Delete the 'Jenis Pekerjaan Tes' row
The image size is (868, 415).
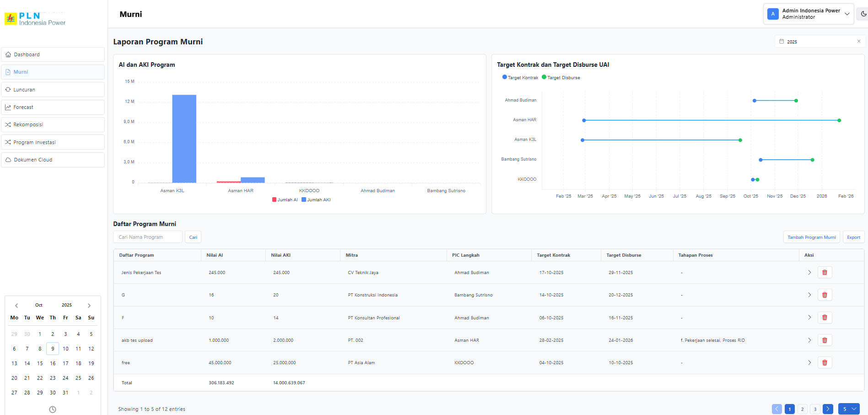coord(825,273)
